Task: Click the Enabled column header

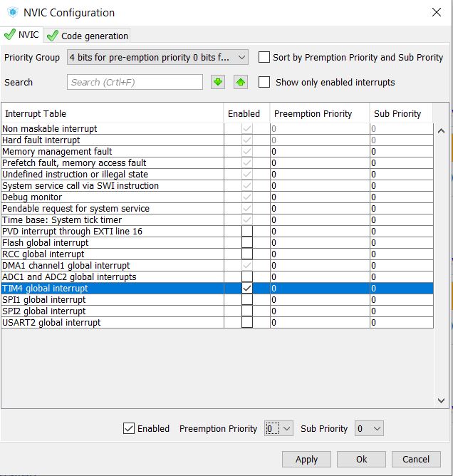Action: pyautogui.click(x=246, y=113)
